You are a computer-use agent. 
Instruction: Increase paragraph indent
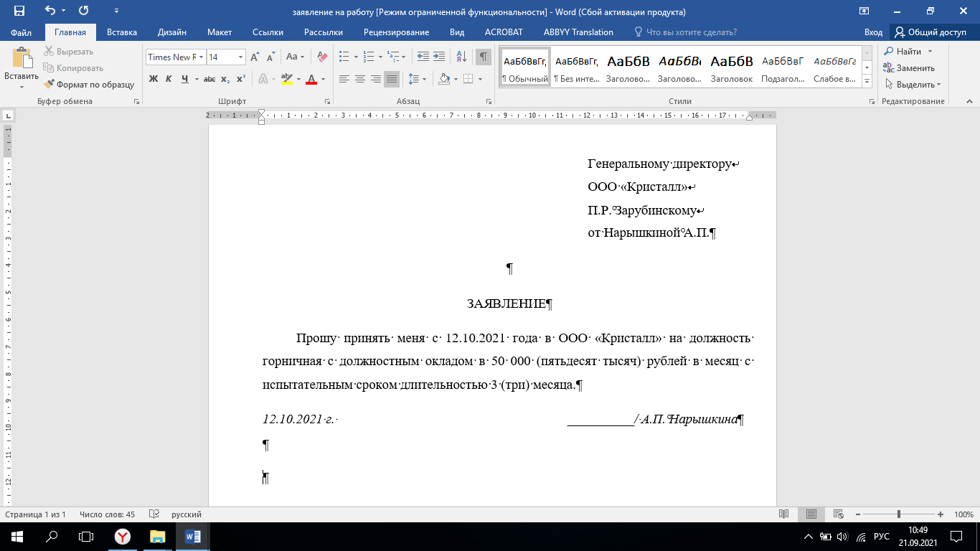(x=439, y=57)
